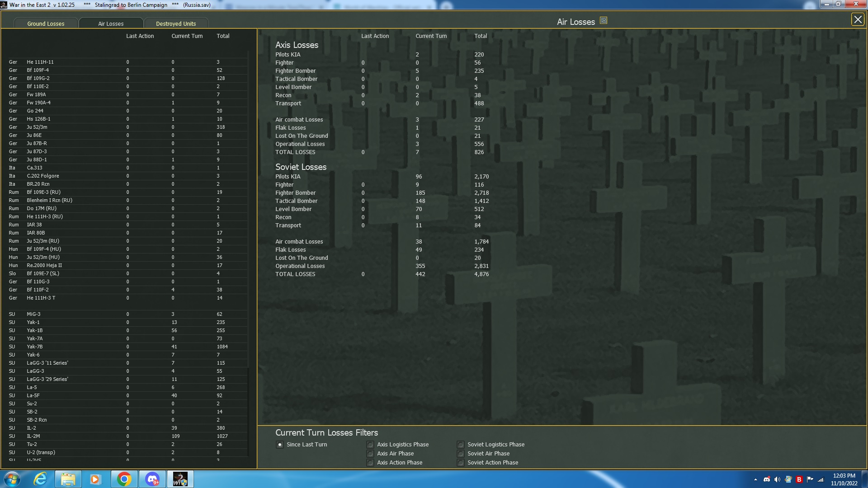
Task: Select the Since Last Turn filter
Action: 280,445
